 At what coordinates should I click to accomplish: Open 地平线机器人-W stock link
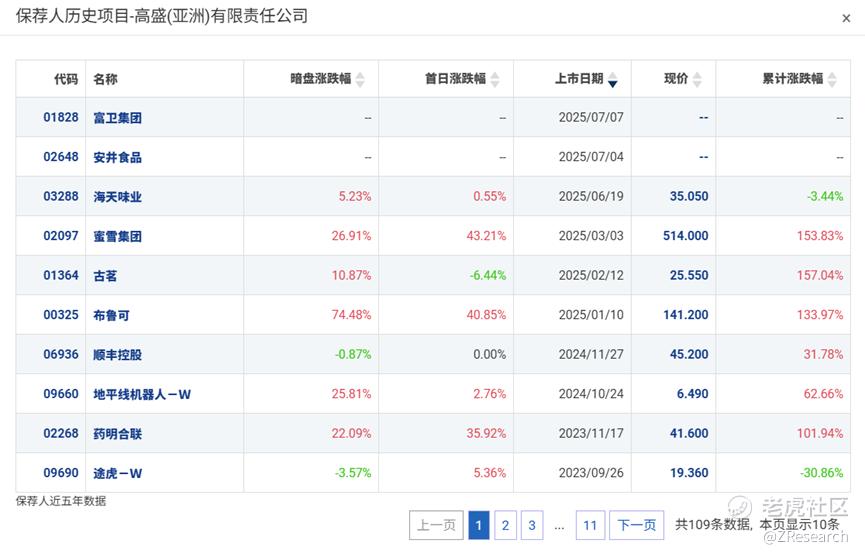pyautogui.click(x=142, y=395)
